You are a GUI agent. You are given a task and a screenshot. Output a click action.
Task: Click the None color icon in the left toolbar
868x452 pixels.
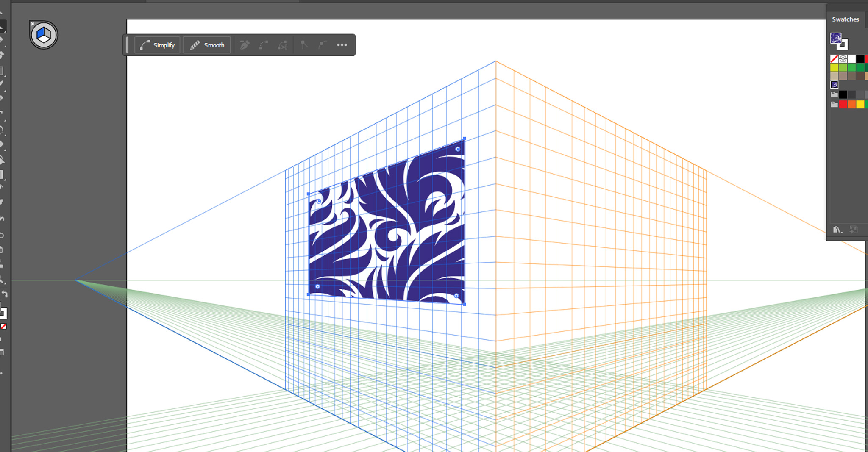point(3,326)
